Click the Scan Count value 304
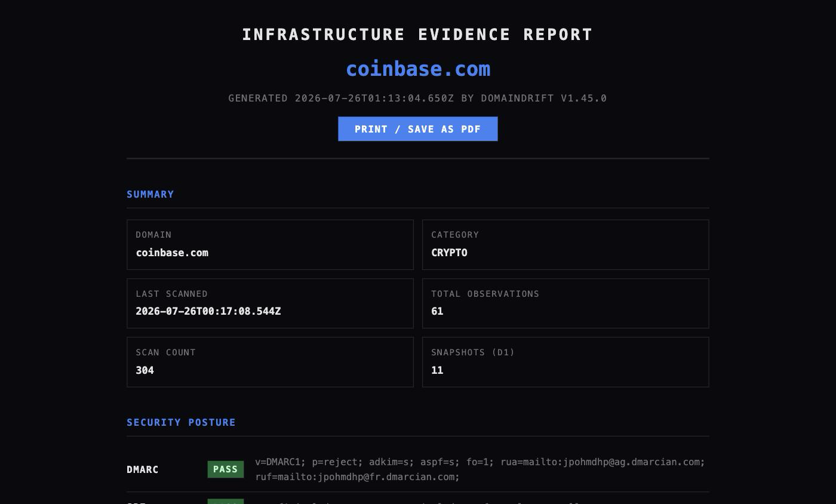The height and width of the screenshot is (504, 836). pyautogui.click(x=145, y=370)
